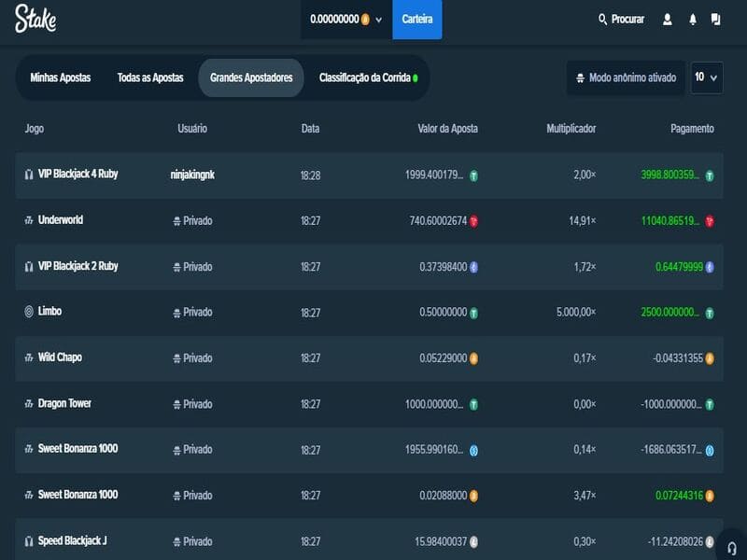Click the Valor da Aposta column header

(x=448, y=129)
